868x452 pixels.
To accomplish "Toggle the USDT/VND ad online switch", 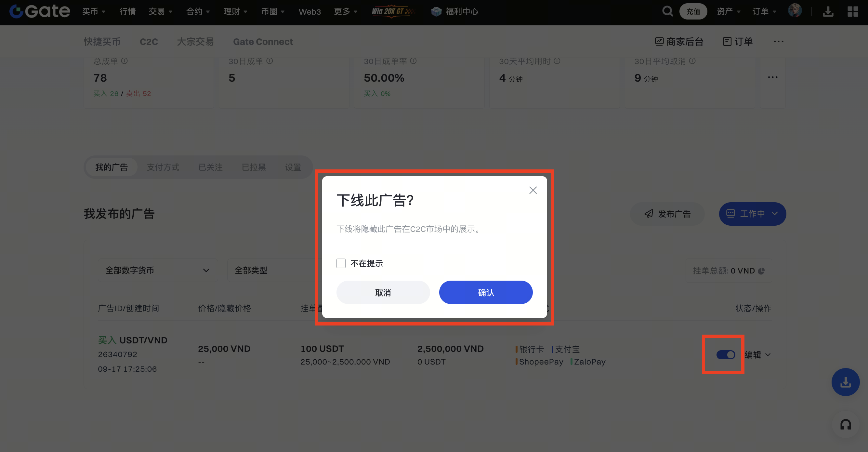I will pyautogui.click(x=726, y=354).
